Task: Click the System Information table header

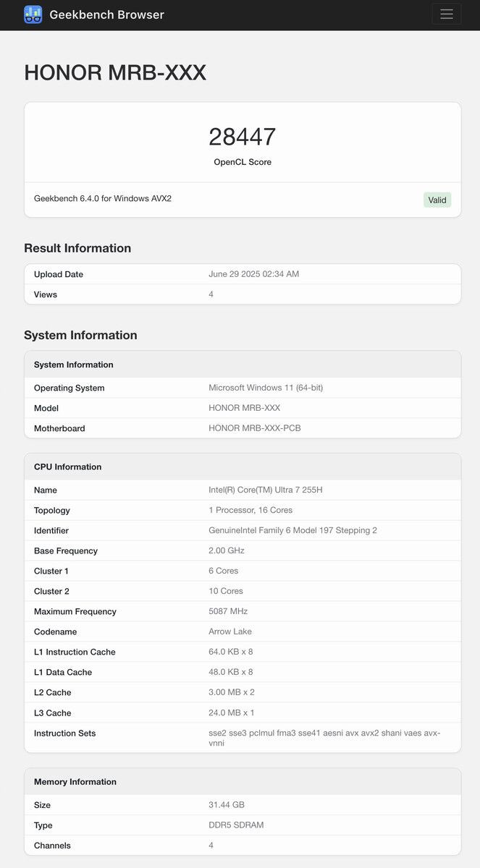Action: coord(243,365)
